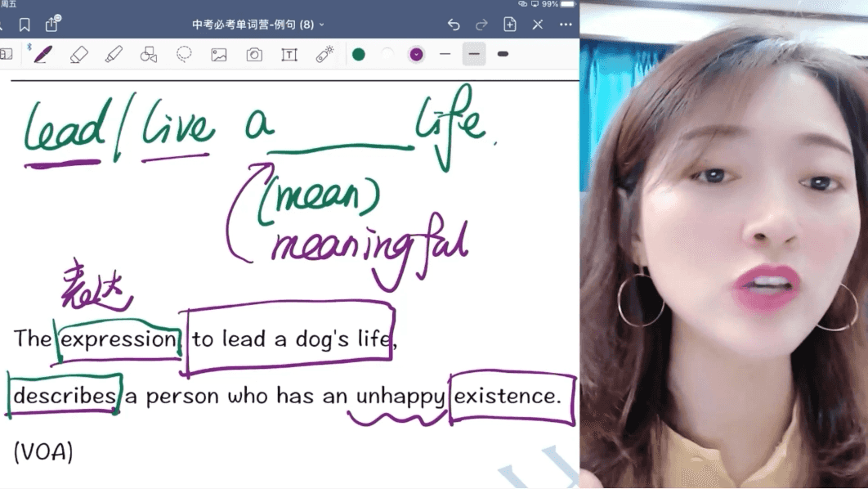Choose the thinnest stroke width

point(445,55)
